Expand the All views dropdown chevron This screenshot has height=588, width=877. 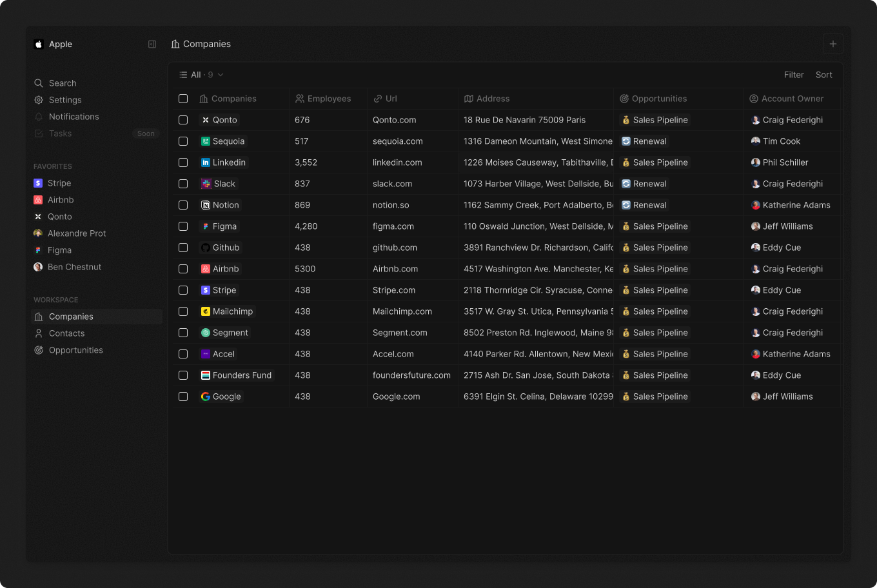[221, 75]
